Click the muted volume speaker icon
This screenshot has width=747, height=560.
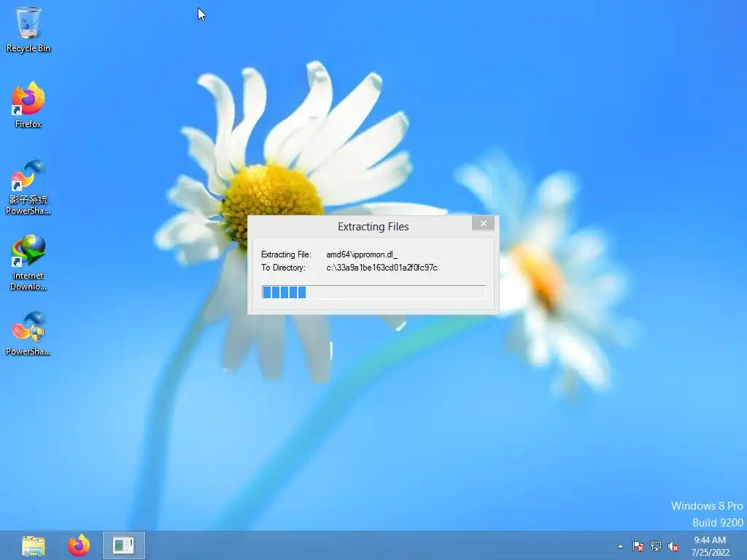click(673, 547)
